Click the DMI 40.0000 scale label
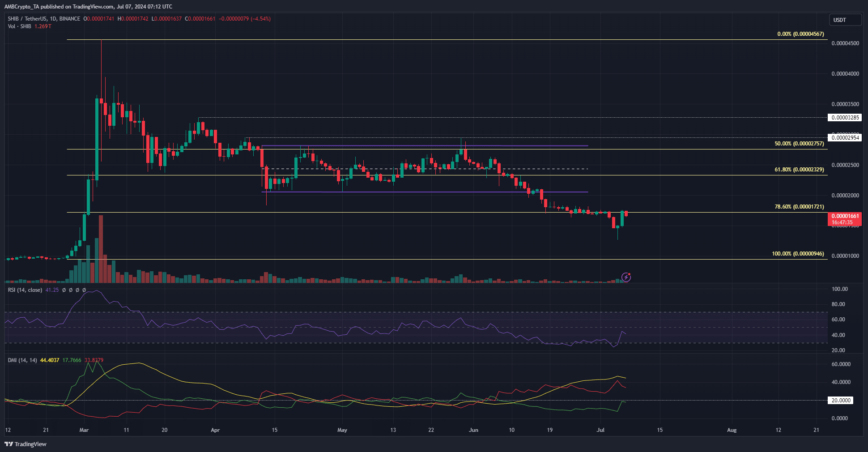The image size is (868, 452). pos(841,382)
